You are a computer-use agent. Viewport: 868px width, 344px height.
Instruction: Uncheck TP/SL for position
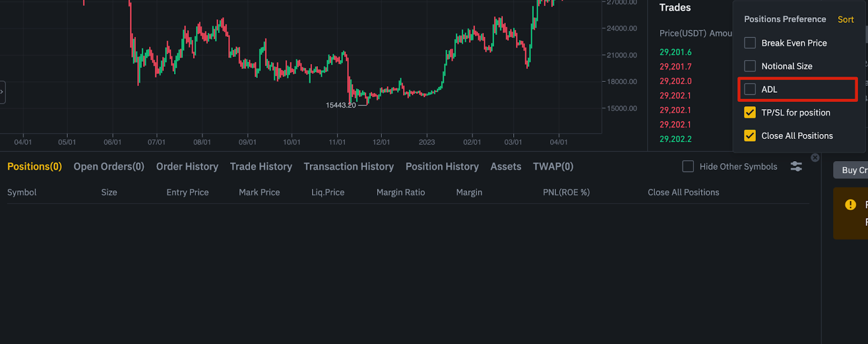[x=750, y=113]
